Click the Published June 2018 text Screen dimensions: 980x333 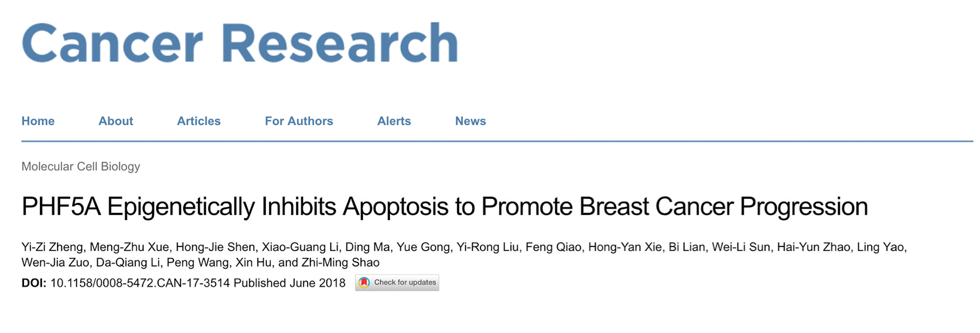(x=289, y=283)
